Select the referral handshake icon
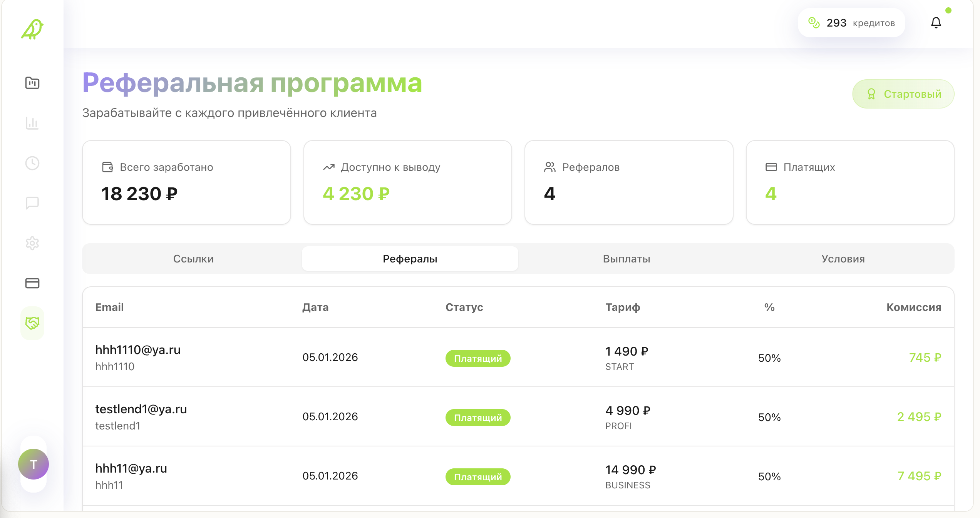 (x=33, y=323)
